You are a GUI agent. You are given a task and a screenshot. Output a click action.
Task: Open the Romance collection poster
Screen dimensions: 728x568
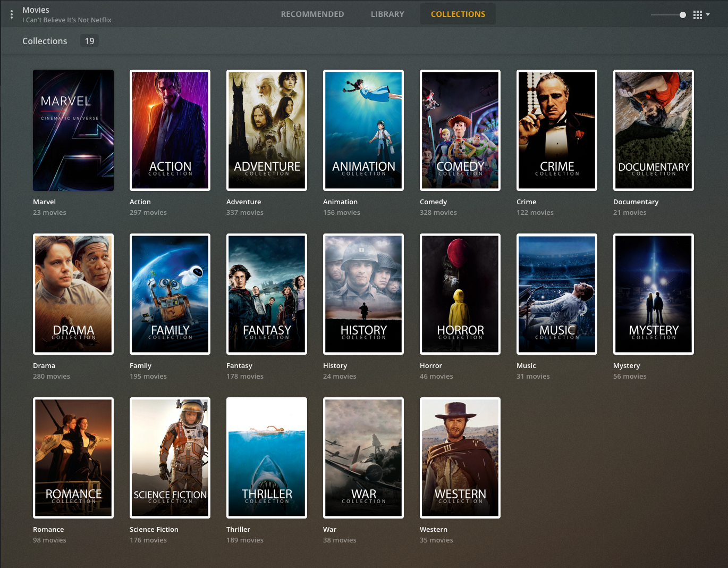tap(73, 458)
